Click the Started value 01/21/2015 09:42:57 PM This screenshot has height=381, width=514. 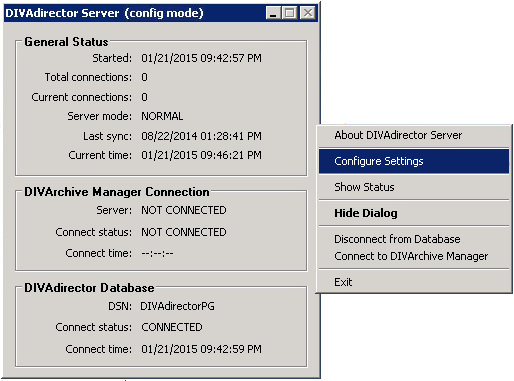(201, 58)
